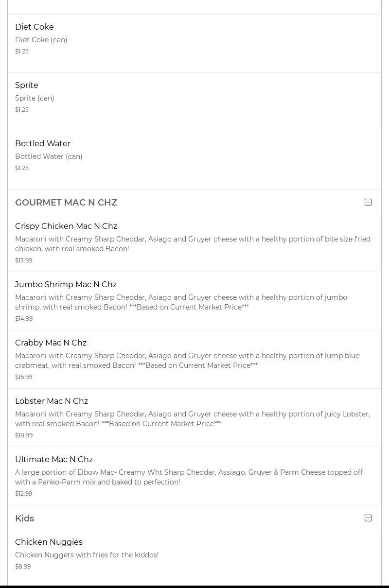Click the $8.99 Chicken Nuggies price

[23, 567]
